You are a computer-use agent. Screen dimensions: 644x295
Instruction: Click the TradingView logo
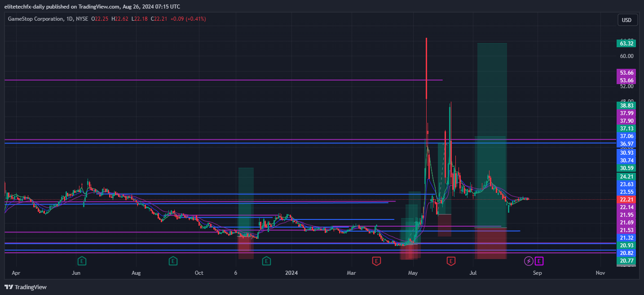point(26,287)
